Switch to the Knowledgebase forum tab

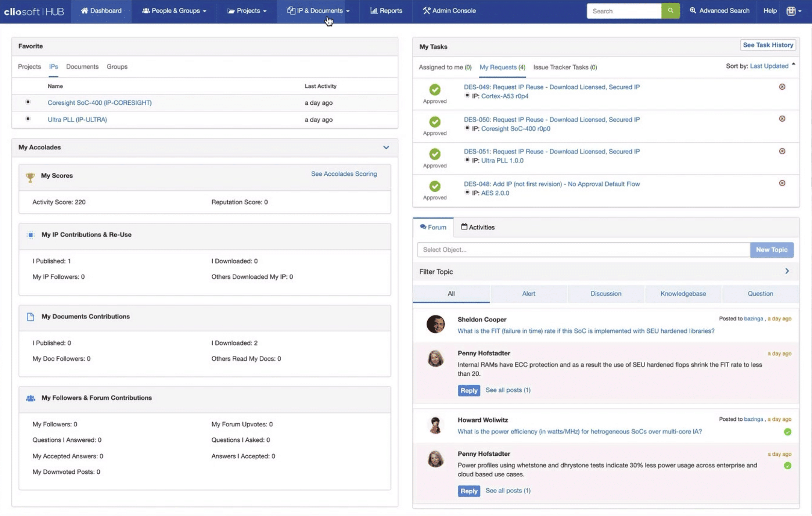(683, 293)
